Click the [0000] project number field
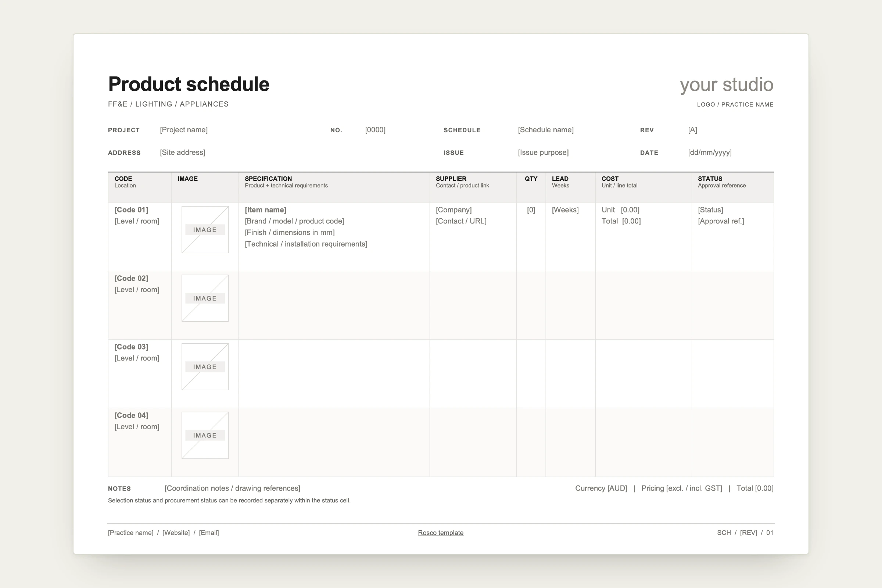The image size is (882, 588). [375, 130]
